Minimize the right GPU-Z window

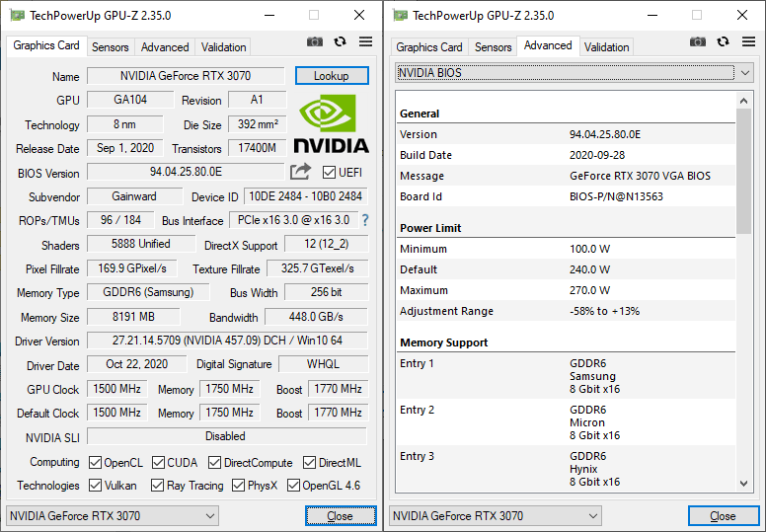tap(652, 16)
